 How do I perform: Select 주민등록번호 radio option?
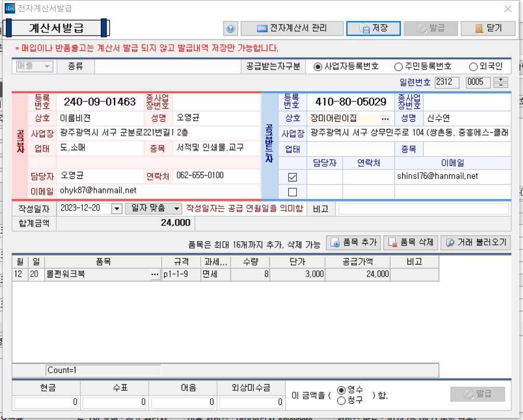coord(399,67)
